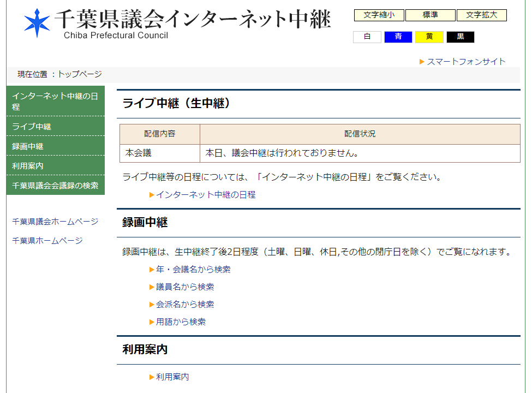Open インターネット中継の日程 in the sidebar
Screen dimensions: 532x393
coord(55,102)
